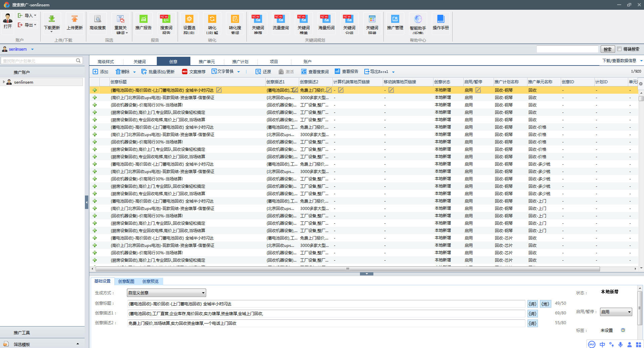Click the 批量添加/更新 button
644x348 pixels.
pyautogui.click(x=158, y=72)
